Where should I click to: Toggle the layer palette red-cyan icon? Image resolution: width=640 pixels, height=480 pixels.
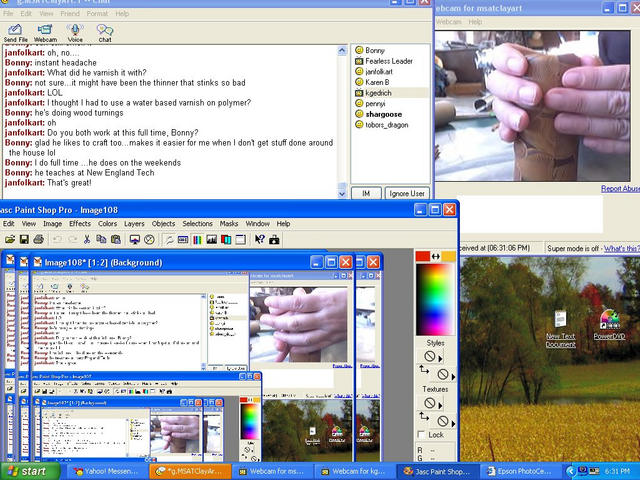(x=226, y=239)
